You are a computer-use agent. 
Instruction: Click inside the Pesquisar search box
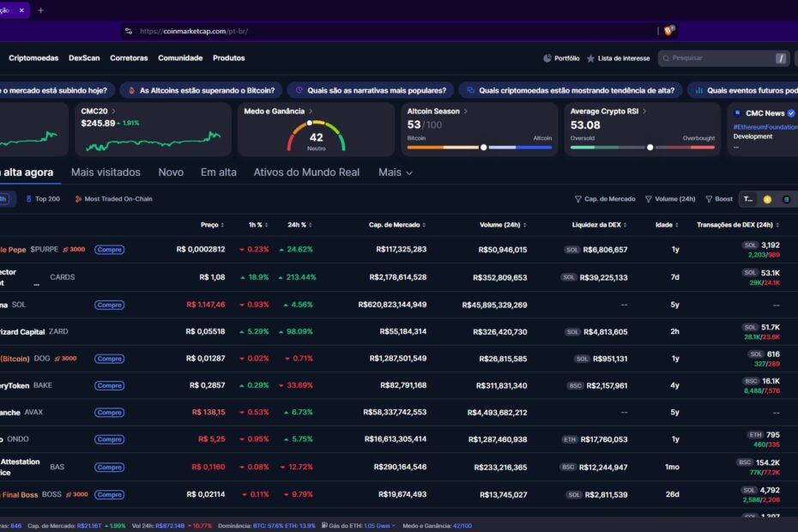point(716,58)
